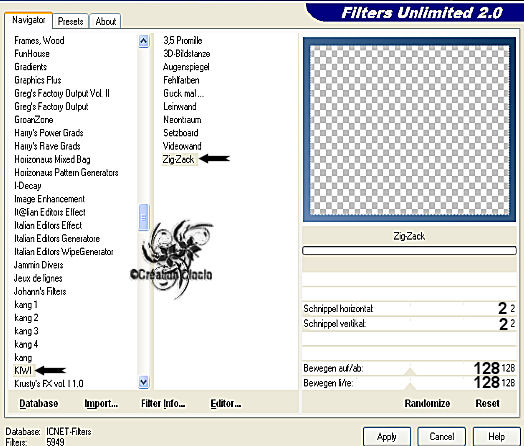524x446 pixels.
Task: Click the checkerboard filter preview image
Action: 409,130
